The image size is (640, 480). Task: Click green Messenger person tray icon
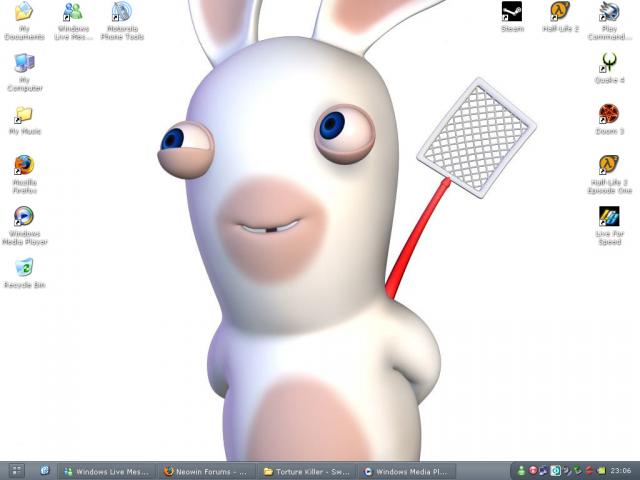point(521,471)
